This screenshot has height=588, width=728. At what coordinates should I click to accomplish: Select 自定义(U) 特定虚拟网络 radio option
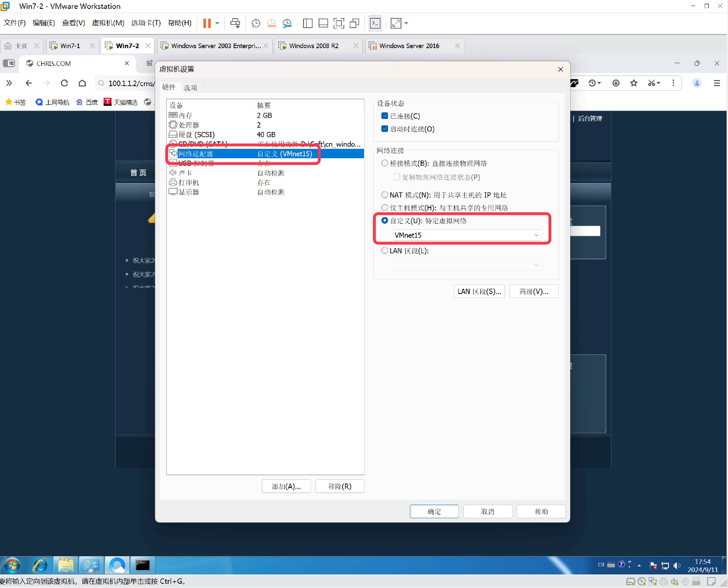click(385, 220)
